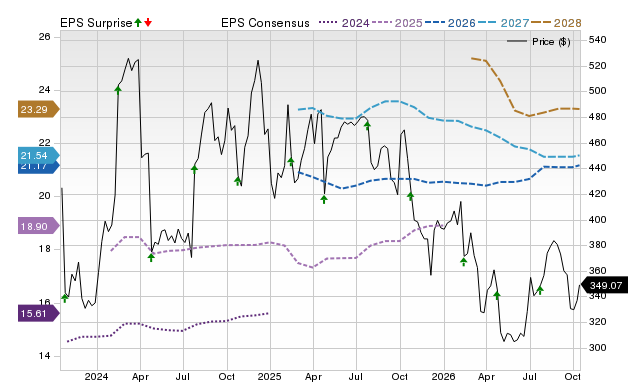Click the 540 label on the right price axis

[598, 40]
